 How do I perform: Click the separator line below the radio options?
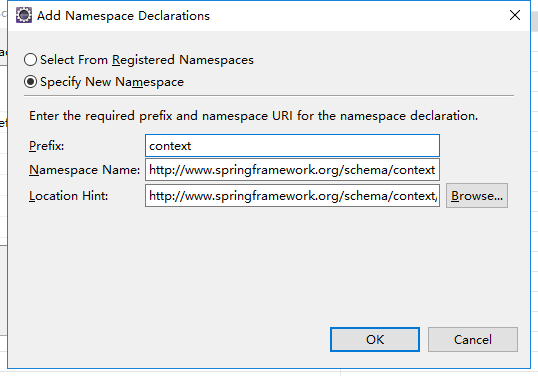(x=269, y=96)
